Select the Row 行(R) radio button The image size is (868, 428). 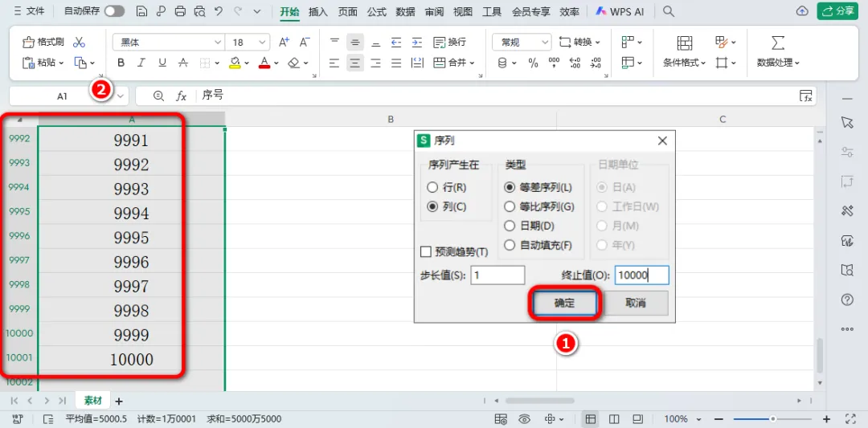pyautogui.click(x=432, y=187)
